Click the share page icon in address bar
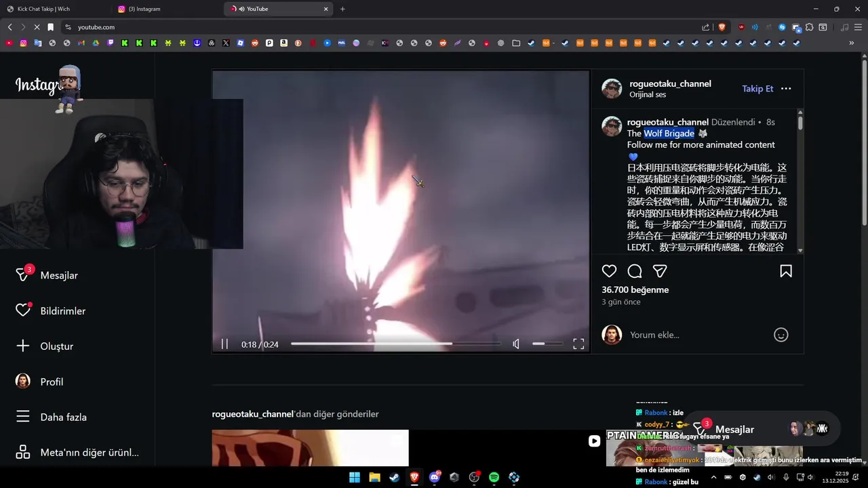Image resolution: width=868 pixels, height=488 pixels. click(x=705, y=27)
